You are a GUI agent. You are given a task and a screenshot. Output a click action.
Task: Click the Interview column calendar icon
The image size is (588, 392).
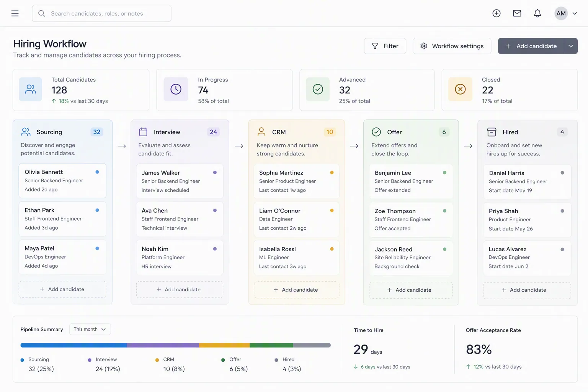(x=143, y=132)
